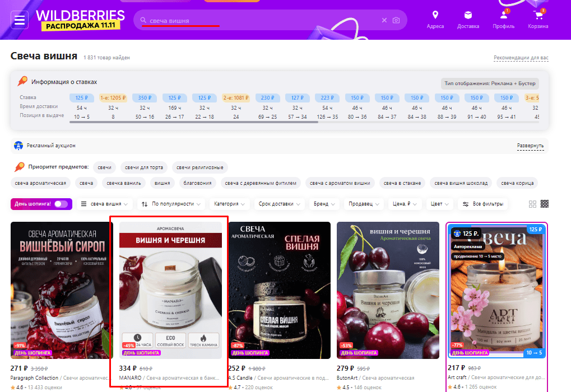Select свечи религиозные chip
This screenshot has height=392, width=571.
[200, 167]
